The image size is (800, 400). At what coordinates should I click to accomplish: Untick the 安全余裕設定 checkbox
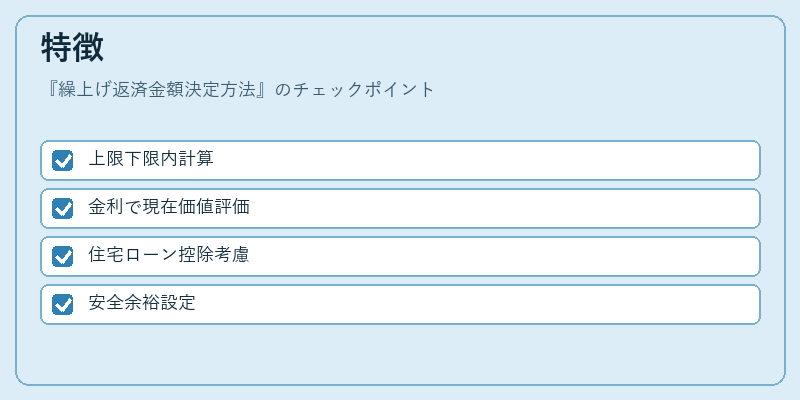(62, 305)
